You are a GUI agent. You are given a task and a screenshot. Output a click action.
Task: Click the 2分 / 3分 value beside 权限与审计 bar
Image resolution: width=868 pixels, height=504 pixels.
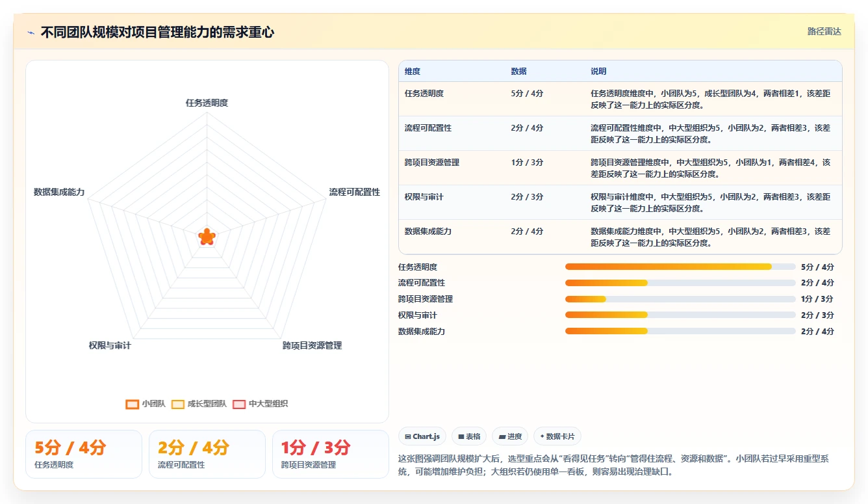pos(817,315)
